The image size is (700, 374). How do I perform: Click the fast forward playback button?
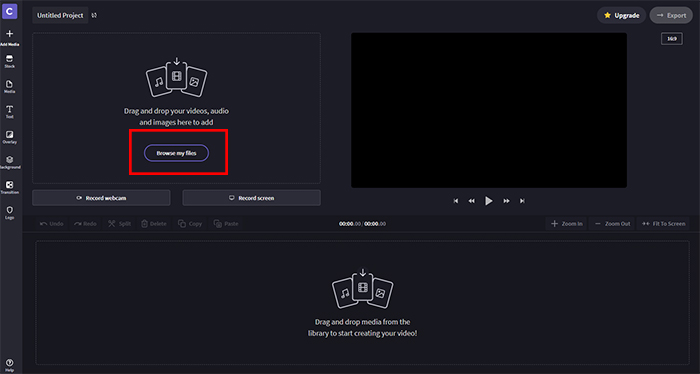(x=506, y=201)
